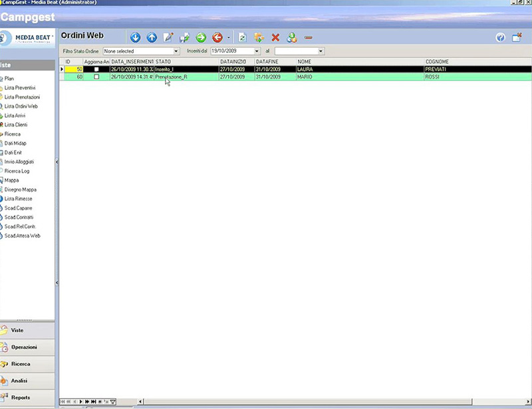The height and width of the screenshot is (409, 532).
Task: Switch to the Viste panel
Action: pos(27,331)
